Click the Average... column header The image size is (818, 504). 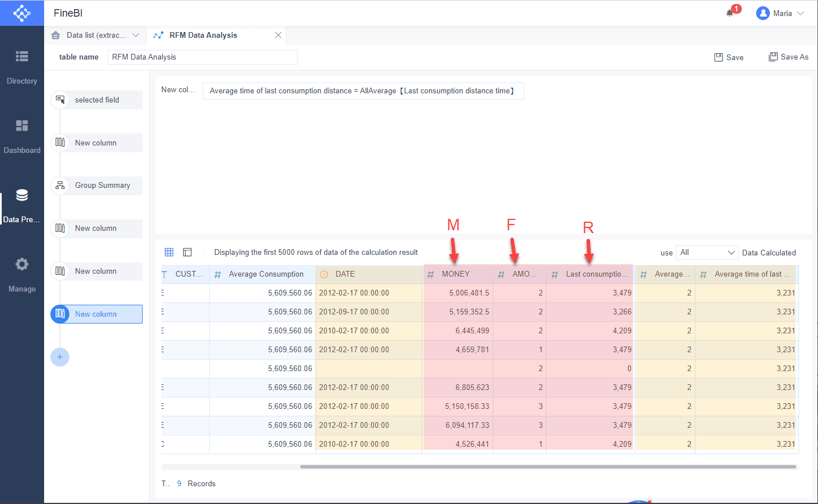665,274
